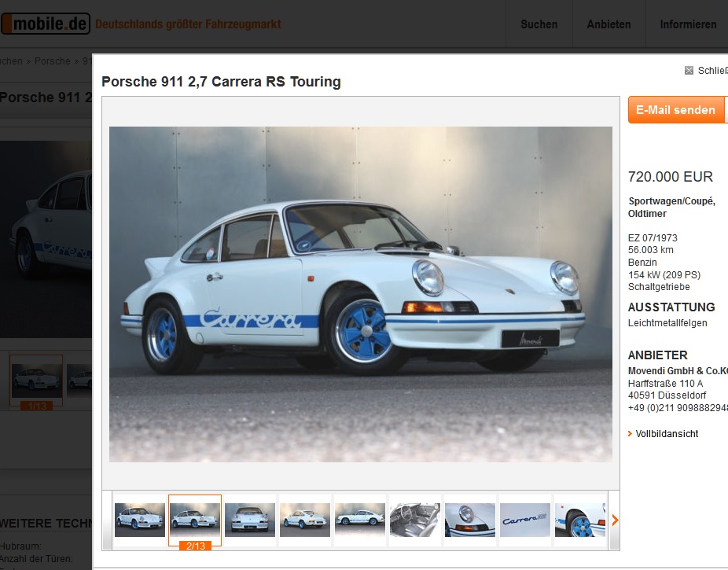The image size is (728, 570).
Task: Select the highlighted 2/13 thumbnail
Action: [195, 520]
